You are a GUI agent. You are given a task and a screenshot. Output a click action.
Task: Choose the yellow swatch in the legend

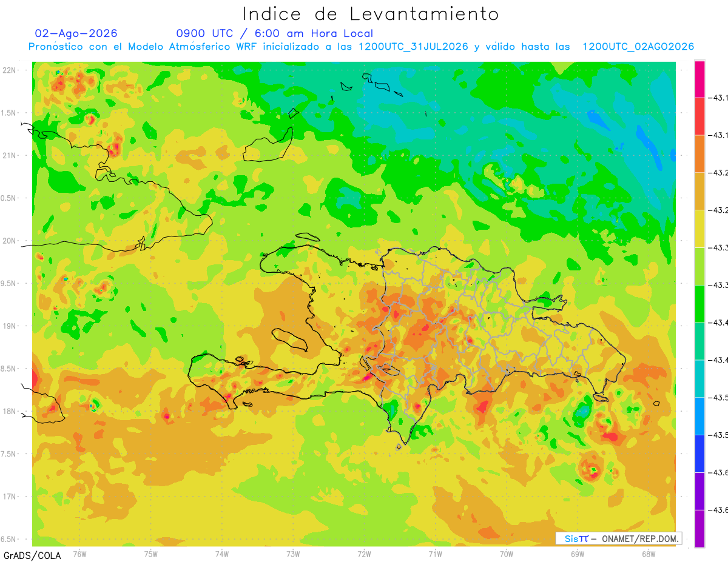(699, 229)
